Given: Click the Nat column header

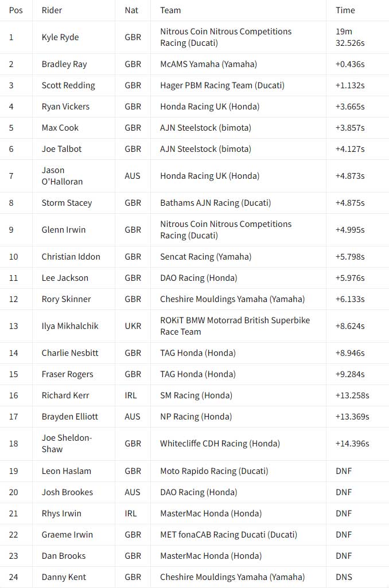Looking at the screenshot, I should point(131,10).
